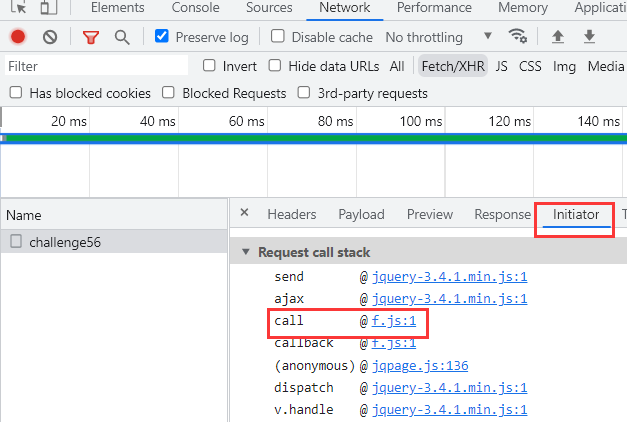This screenshot has height=422, width=627.
Task: Switch to the Console tab
Action: [x=195, y=8]
